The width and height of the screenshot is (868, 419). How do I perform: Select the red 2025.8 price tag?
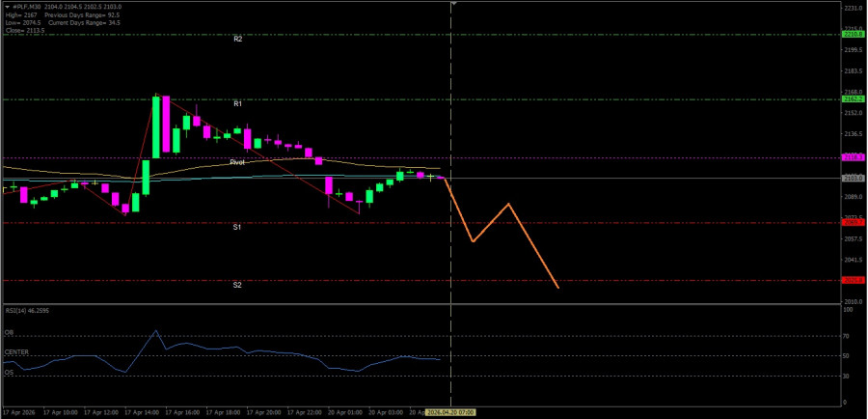pos(852,280)
